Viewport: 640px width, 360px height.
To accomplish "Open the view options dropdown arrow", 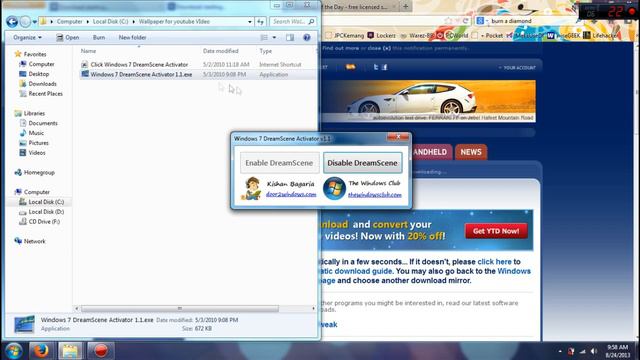I will [x=274, y=38].
